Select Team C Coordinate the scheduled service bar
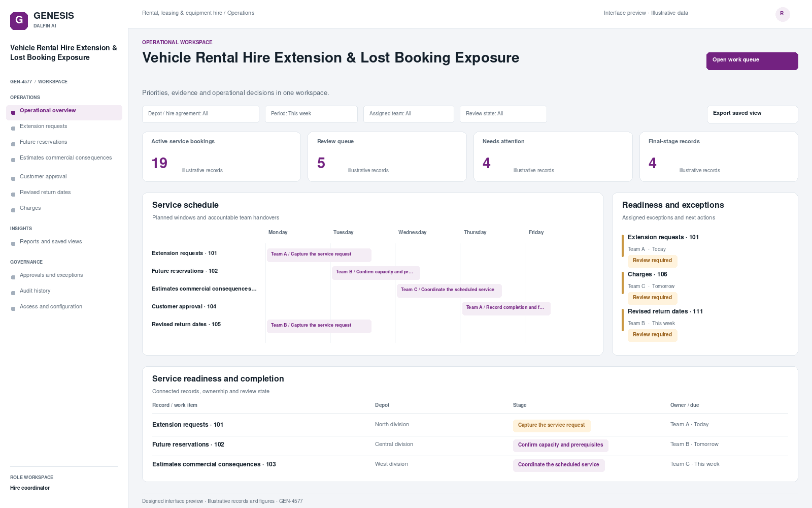Screen dimensions: 812x508 449,291
